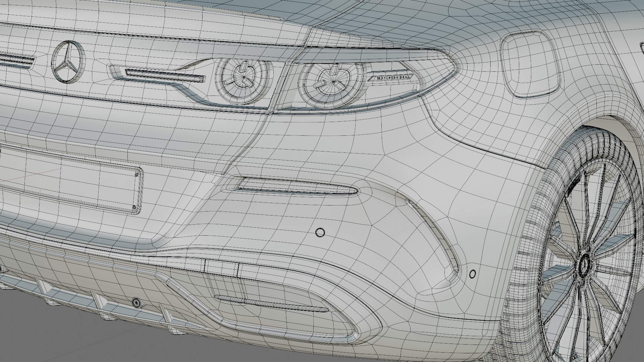Image resolution: width=644 pixels, height=362 pixels.
Task: Select the trim strip left of the star emblem
Action: (x=17, y=61)
